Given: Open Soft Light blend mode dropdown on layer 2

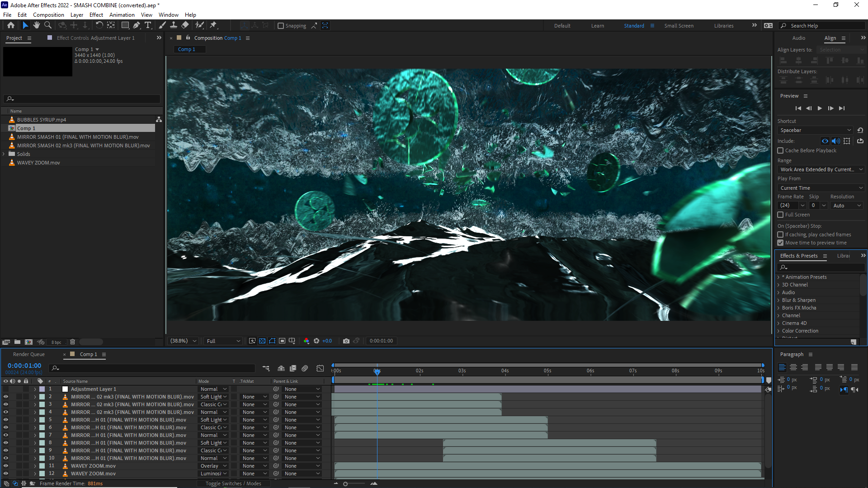Looking at the screenshot, I should click(x=214, y=397).
